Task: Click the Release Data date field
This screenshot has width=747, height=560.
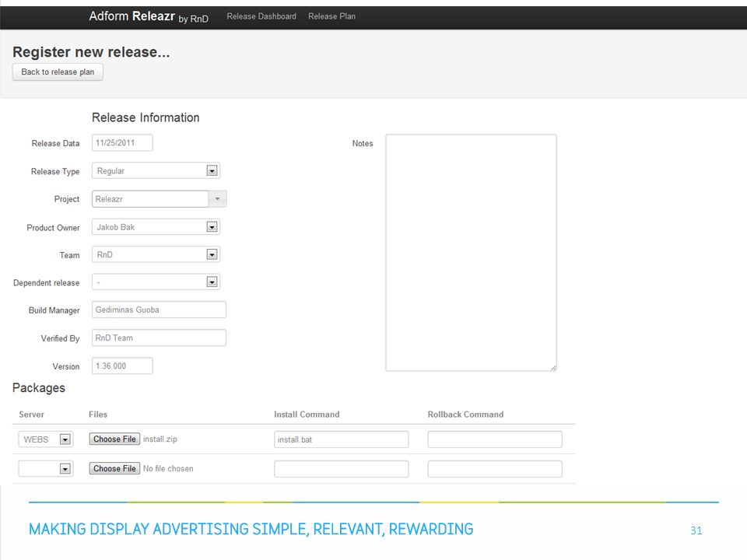Action: (x=122, y=143)
